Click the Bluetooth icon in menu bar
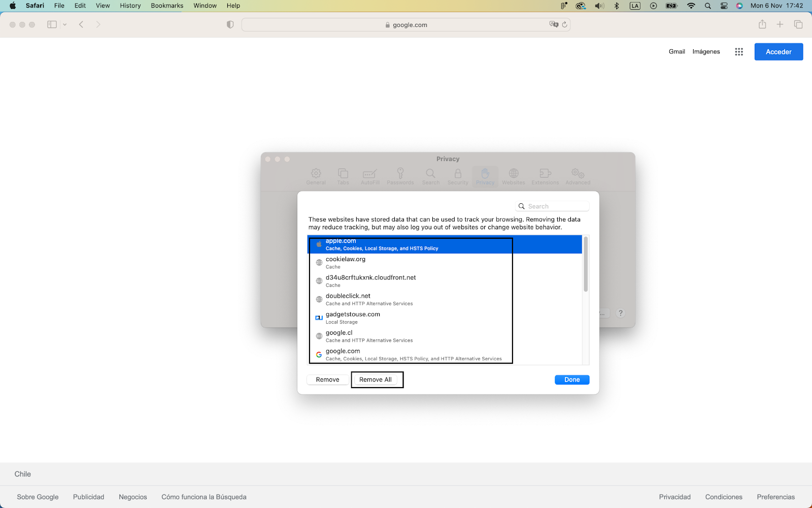This screenshot has width=812, height=508. (x=617, y=6)
